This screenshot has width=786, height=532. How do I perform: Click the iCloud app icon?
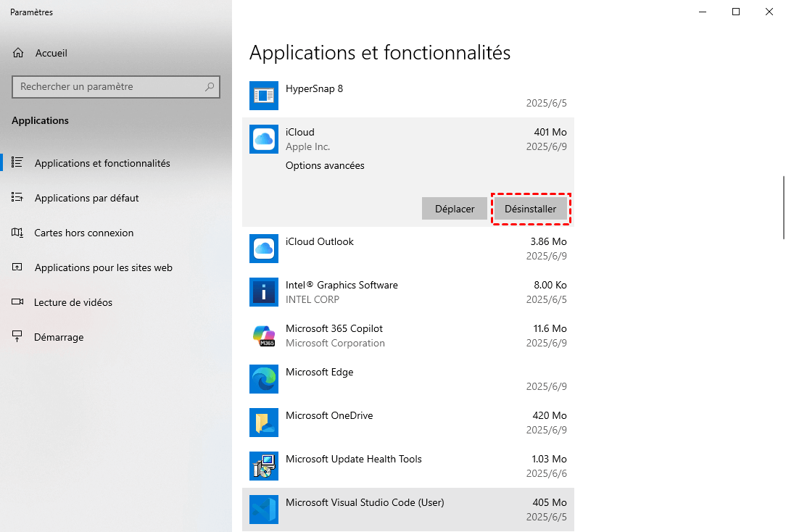(x=263, y=139)
